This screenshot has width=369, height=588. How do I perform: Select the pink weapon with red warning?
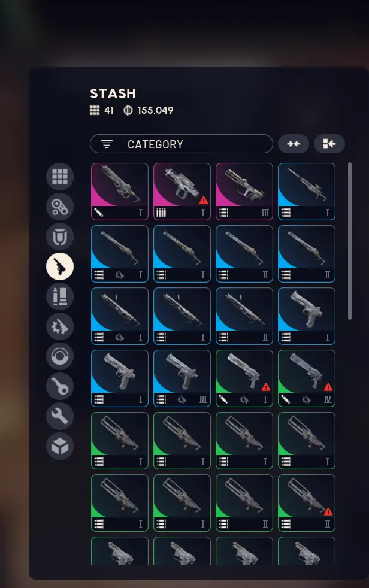pyautogui.click(x=182, y=192)
